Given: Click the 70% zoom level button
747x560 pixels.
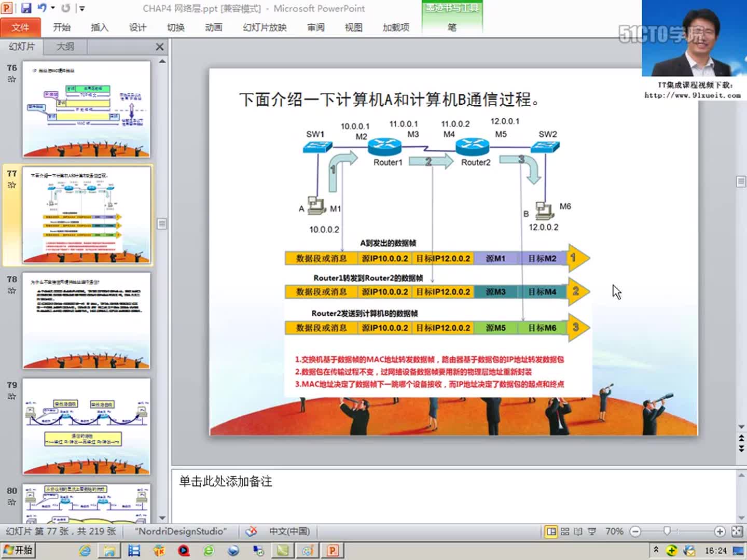Looking at the screenshot, I should (x=614, y=531).
